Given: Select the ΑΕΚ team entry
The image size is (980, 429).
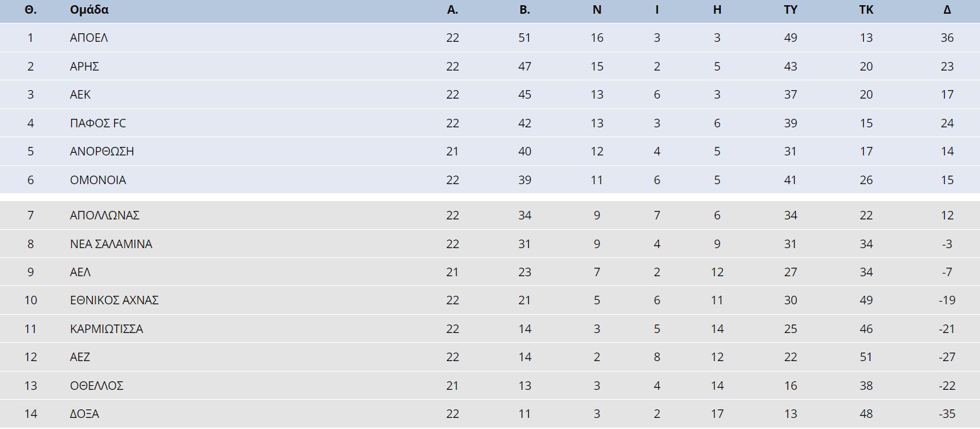Looking at the screenshot, I should [x=80, y=95].
